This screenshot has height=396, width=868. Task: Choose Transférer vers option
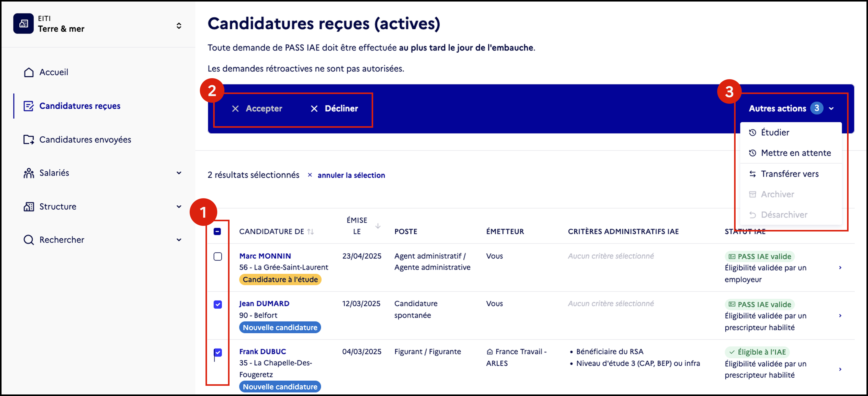point(791,174)
